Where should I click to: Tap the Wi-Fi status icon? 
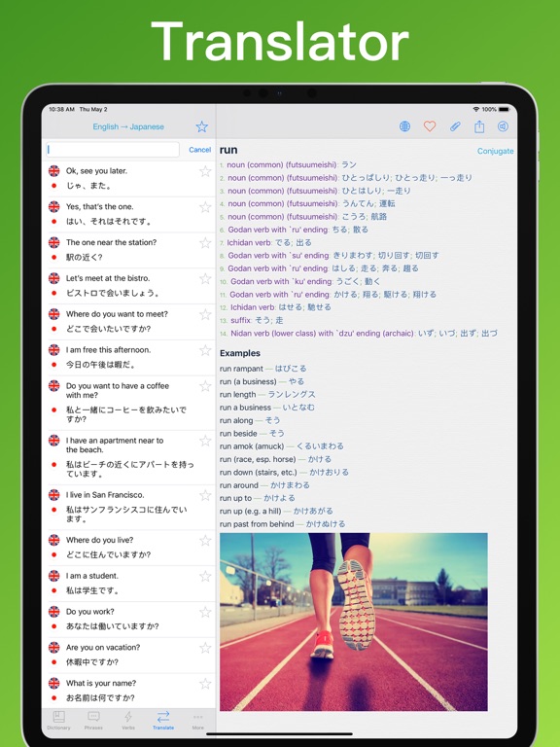[x=475, y=109]
